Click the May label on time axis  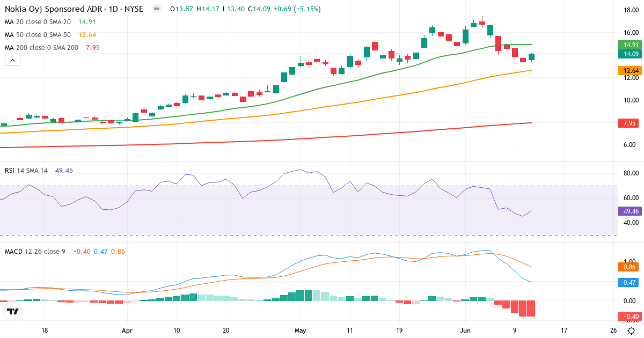(x=301, y=330)
